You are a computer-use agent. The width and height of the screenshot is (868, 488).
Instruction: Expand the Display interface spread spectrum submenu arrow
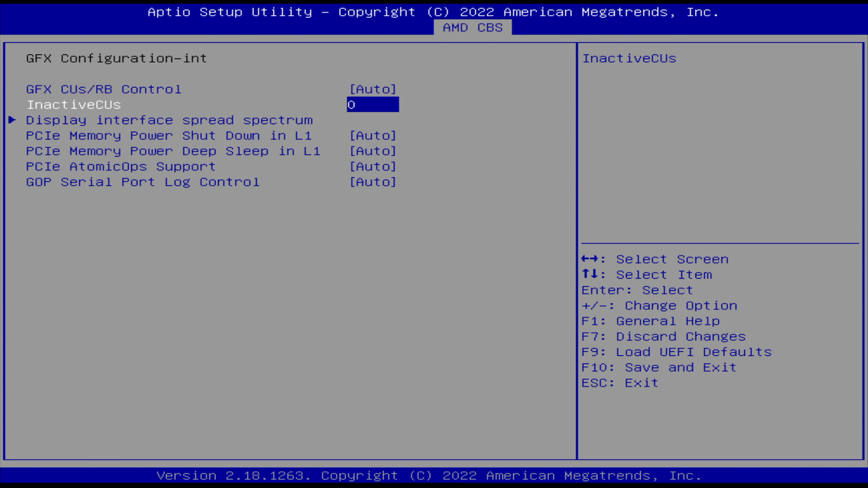click(12, 120)
